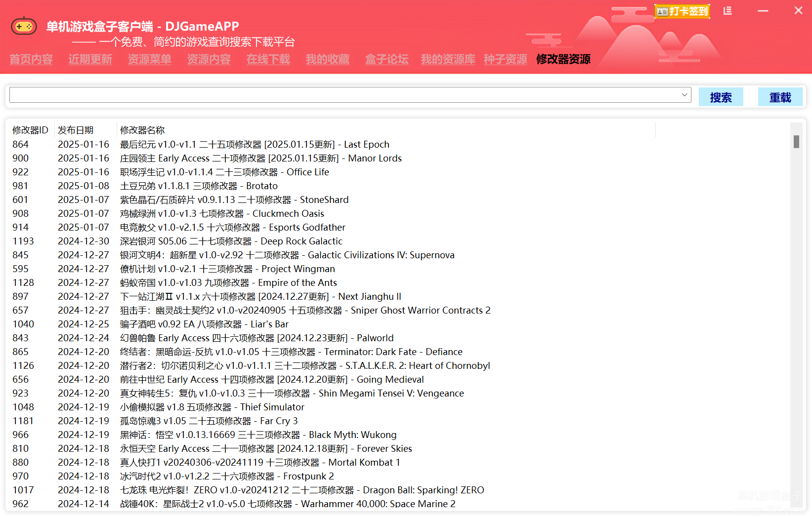Click trainer ID 1193 cell

click(23, 241)
